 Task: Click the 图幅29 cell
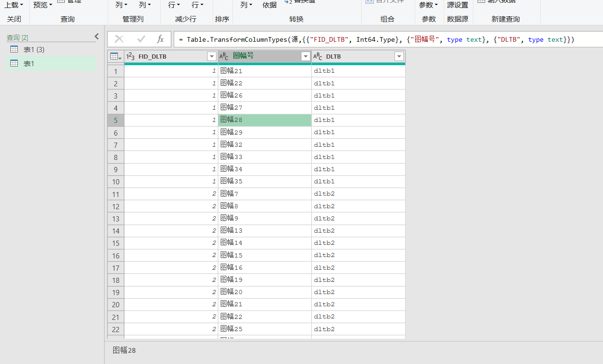coord(265,133)
